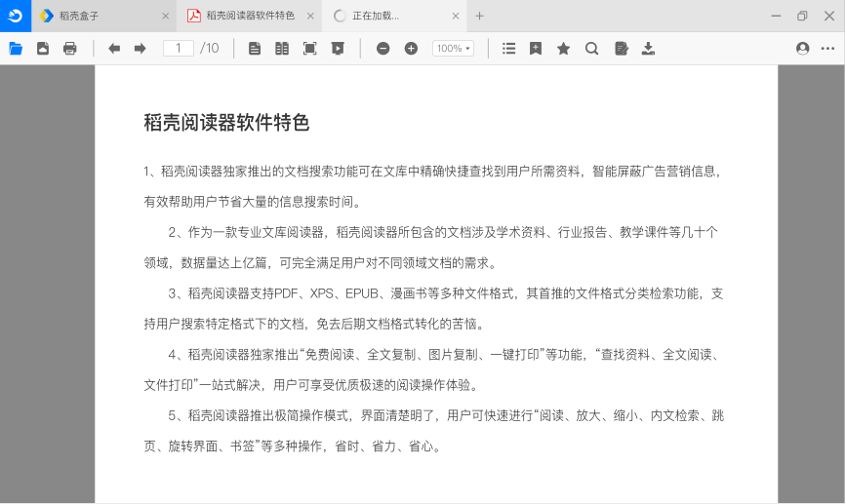Image resolution: width=846 pixels, height=504 pixels.
Task: Zoom in with the plus icon
Action: point(411,49)
